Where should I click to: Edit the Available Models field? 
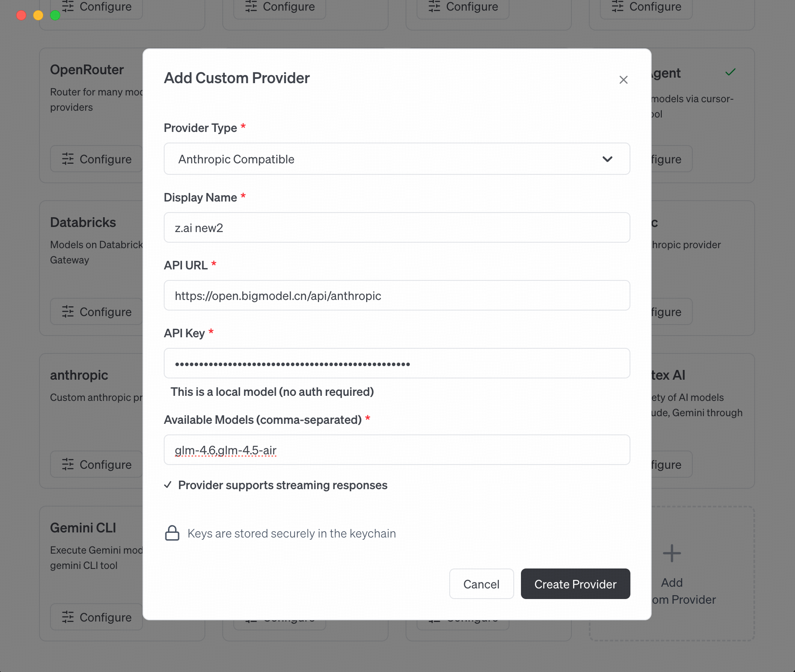396,450
